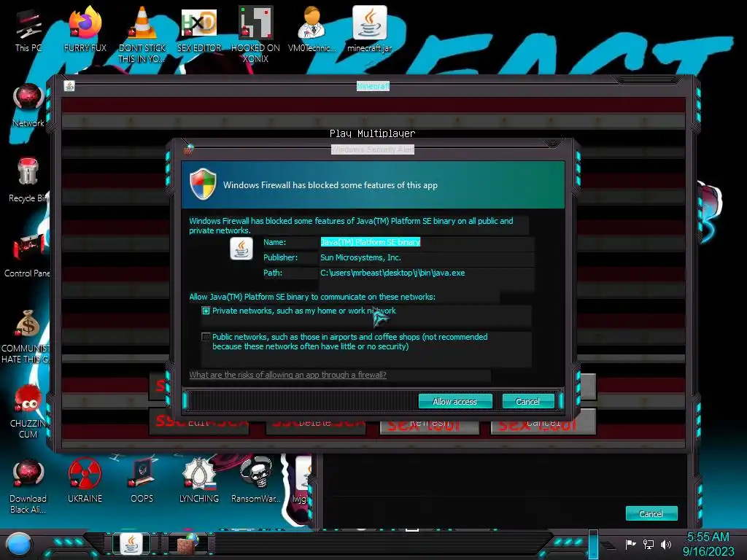Click the Start orb button

coord(19,544)
